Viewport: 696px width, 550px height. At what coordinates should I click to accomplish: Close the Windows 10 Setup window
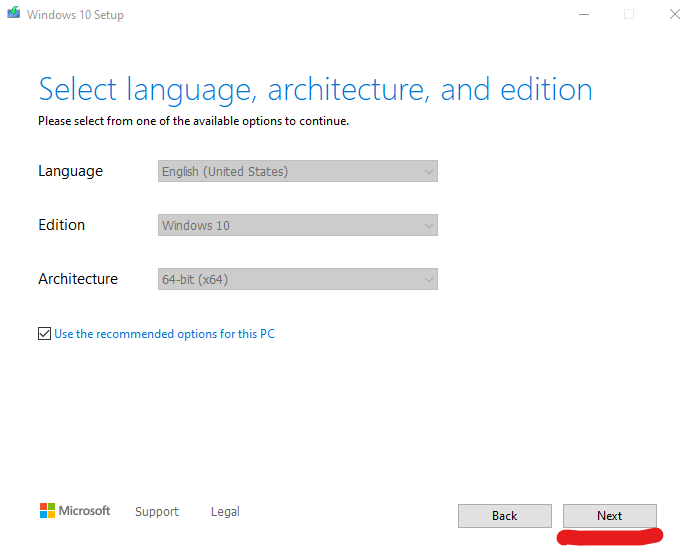coord(675,15)
